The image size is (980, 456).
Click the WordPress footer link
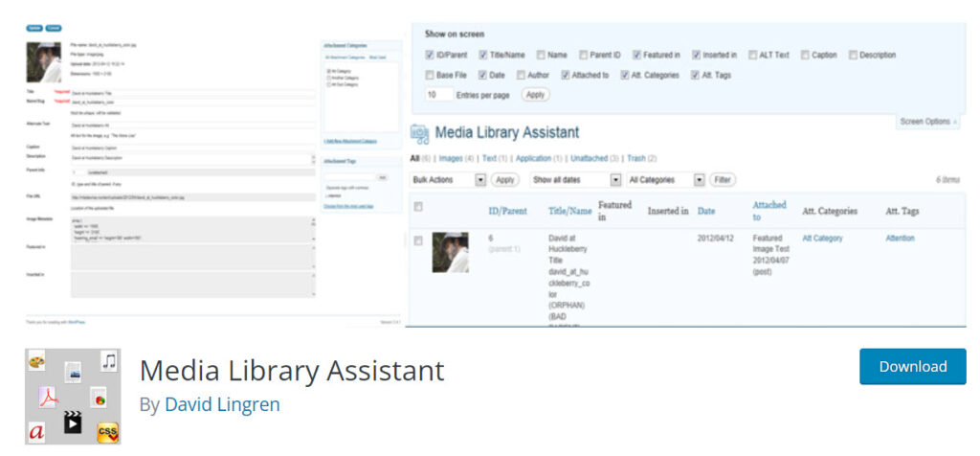coord(77,322)
